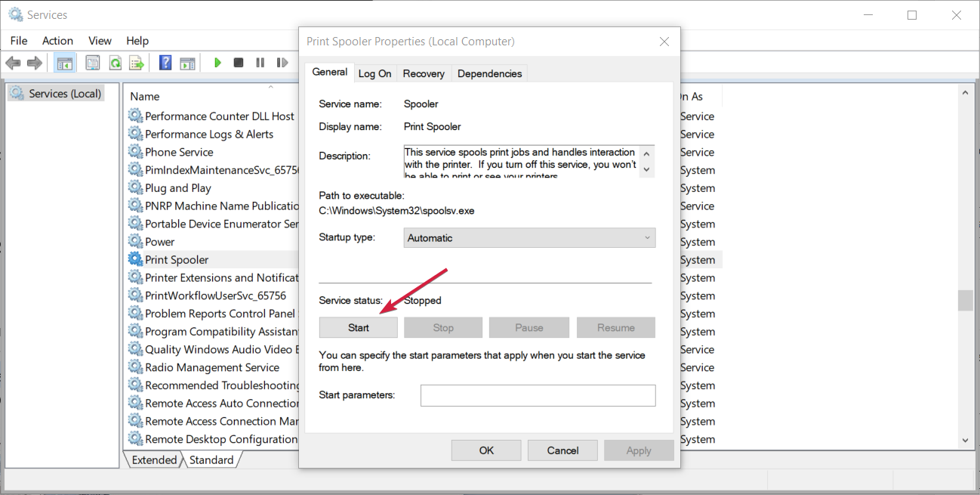Open the View menu
980x495 pixels.
coord(100,41)
